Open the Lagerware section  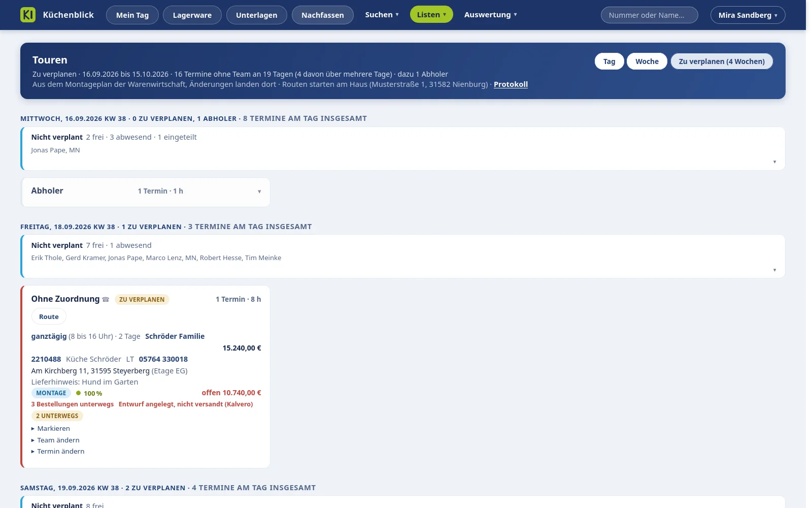click(192, 15)
